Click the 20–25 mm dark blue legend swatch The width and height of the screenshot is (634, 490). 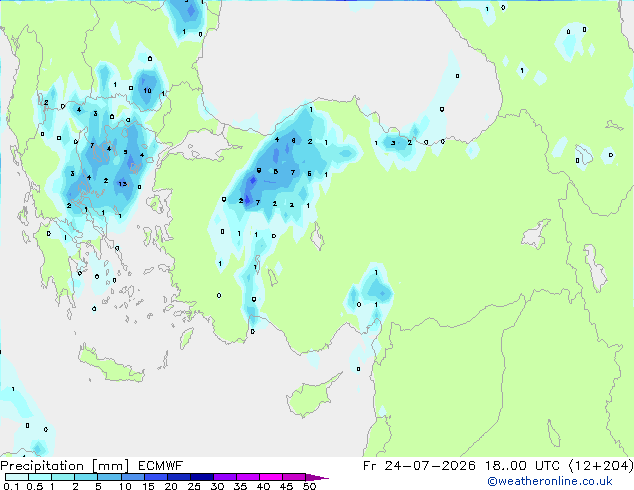click(178, 477)
